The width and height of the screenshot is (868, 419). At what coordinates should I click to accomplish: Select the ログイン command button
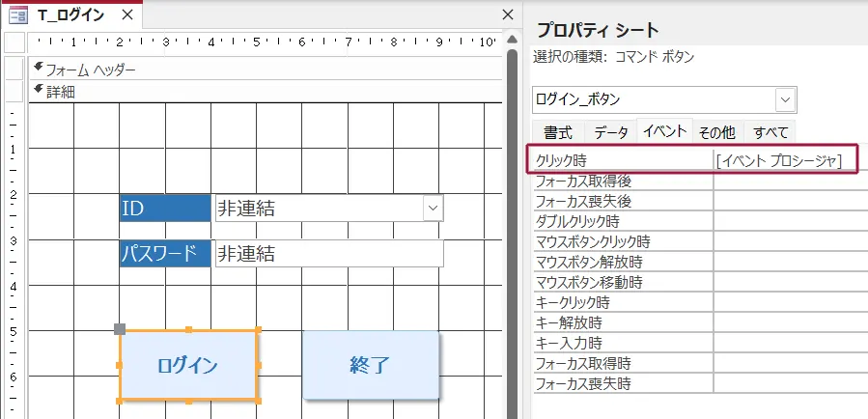pos(188,365)
